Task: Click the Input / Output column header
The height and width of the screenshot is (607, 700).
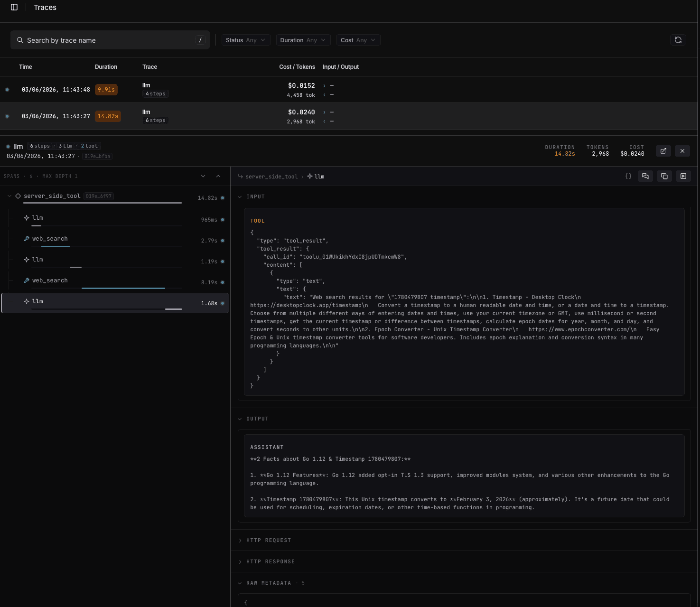Action: (341, 67)
